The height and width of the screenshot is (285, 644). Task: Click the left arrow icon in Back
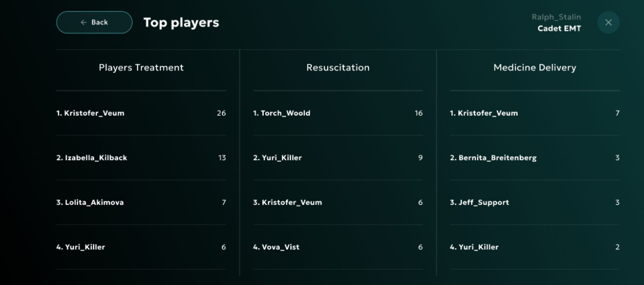[83, 22]
